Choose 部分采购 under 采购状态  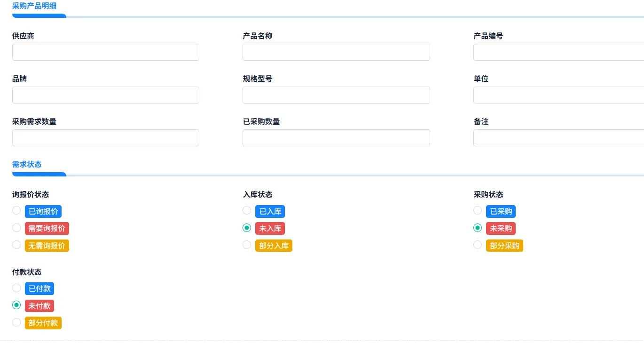tap(478, 245)
